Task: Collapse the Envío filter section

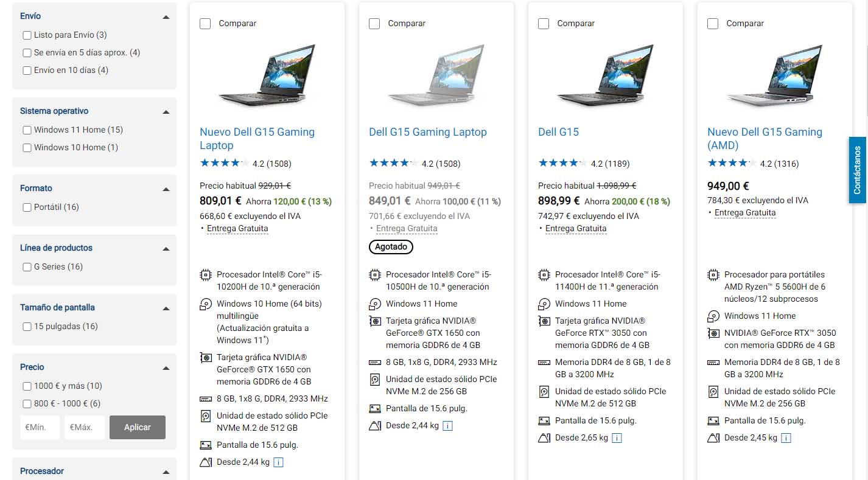Action: click(166, 17)
